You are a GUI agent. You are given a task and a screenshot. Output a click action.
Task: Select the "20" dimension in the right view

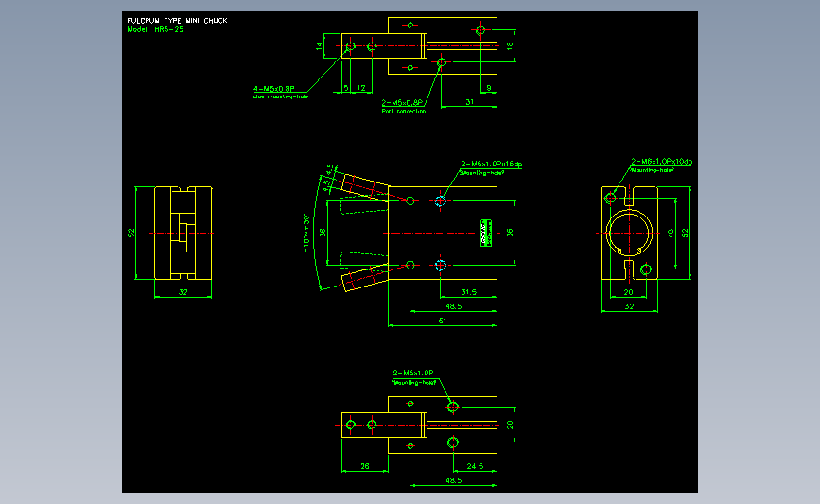[629, 292]
